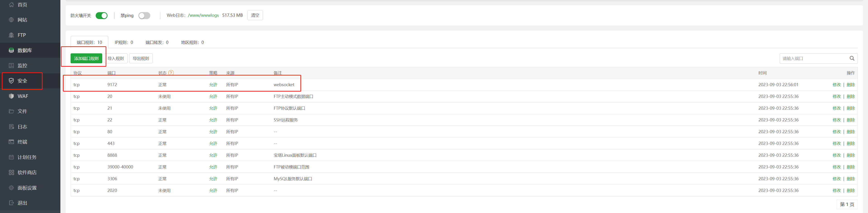Open the 数据库 database icon
The image size is (868, 213).
(11, 50)
